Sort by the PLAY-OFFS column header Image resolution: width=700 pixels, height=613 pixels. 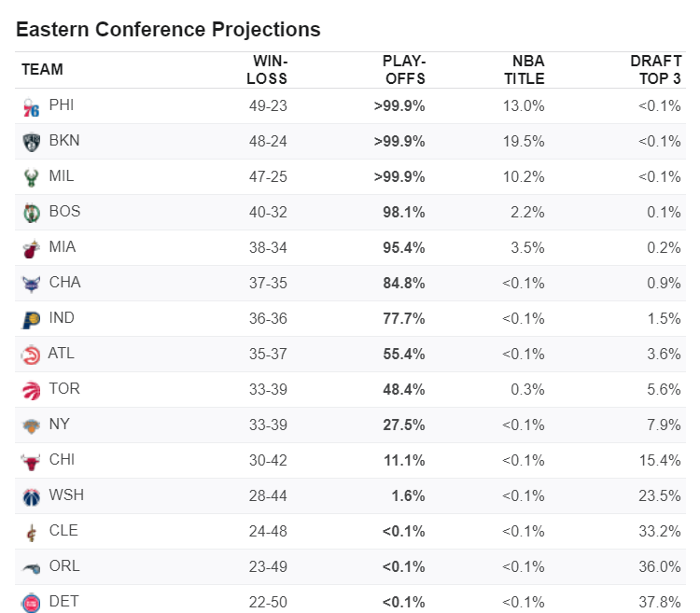click(404, 70)
